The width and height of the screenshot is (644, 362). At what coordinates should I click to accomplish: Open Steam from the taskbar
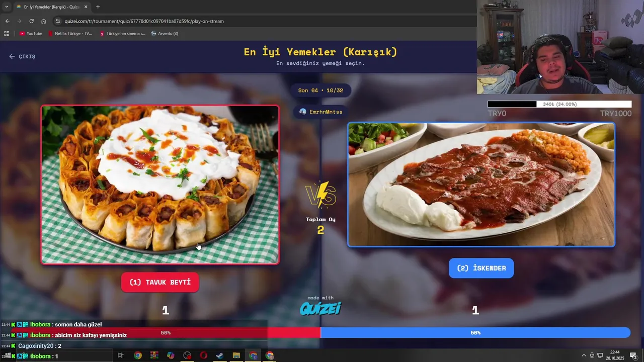(220, 355)
